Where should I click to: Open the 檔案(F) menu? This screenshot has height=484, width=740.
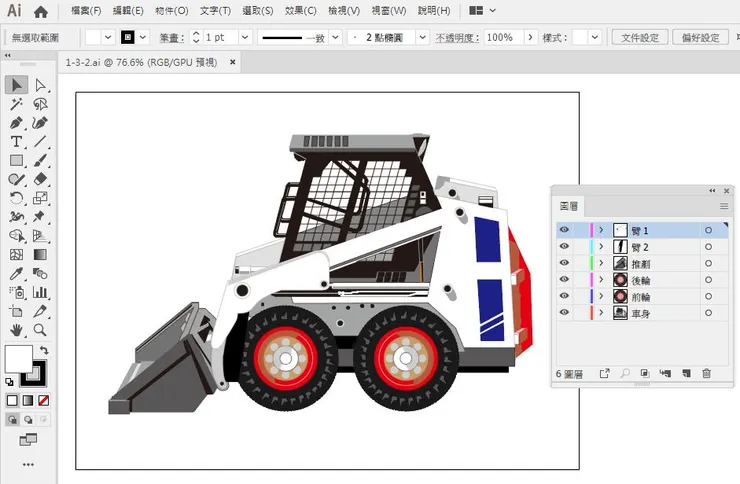pos(86,11)
